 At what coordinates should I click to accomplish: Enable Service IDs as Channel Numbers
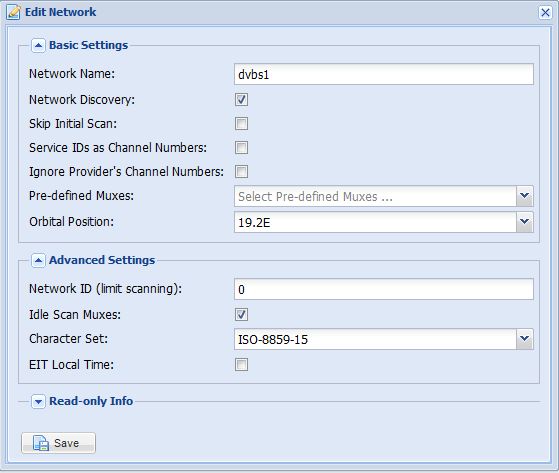(x=241, y=148)
